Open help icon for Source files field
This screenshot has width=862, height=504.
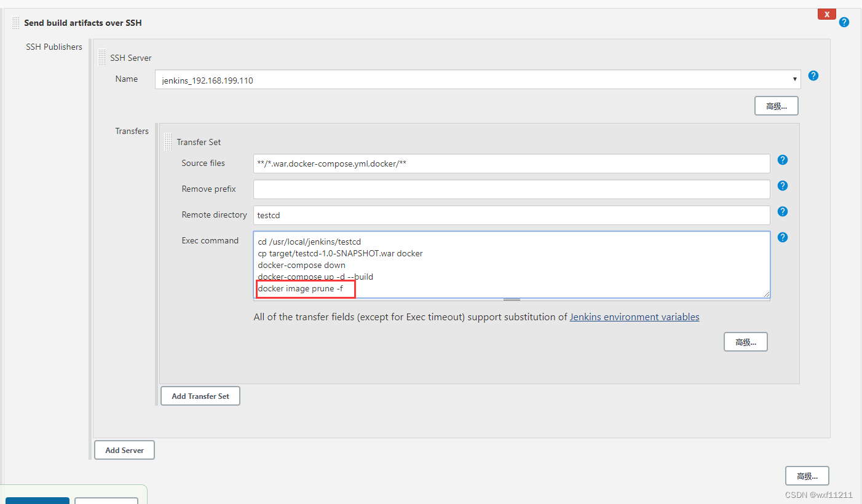tap(783, 160)
